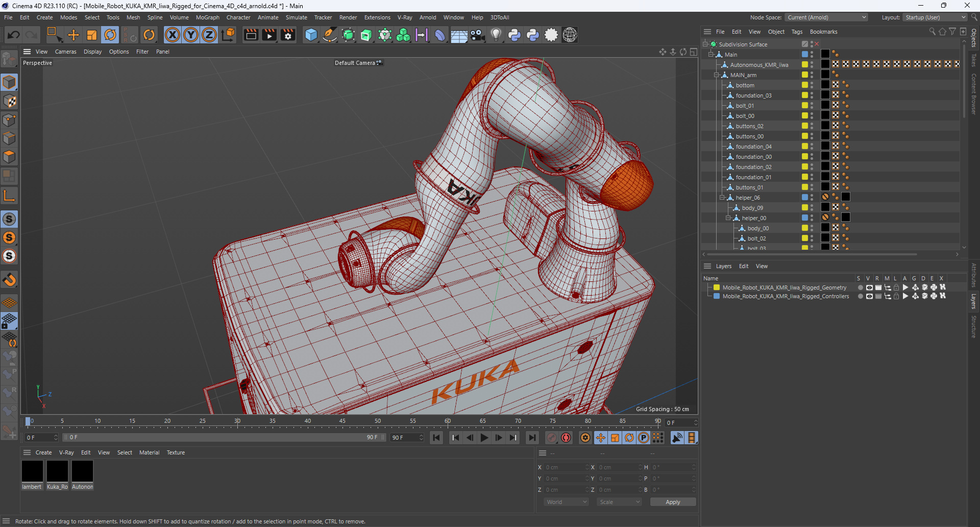Collapse Subdivision Surface node
Viewport: 980px width, 527px height.
point(705,44)
